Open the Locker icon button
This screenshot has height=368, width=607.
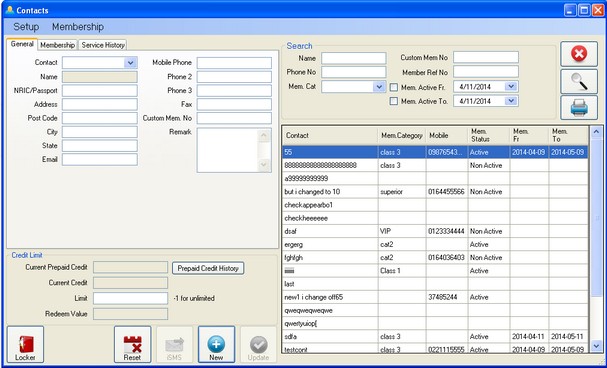click(25, 344)
